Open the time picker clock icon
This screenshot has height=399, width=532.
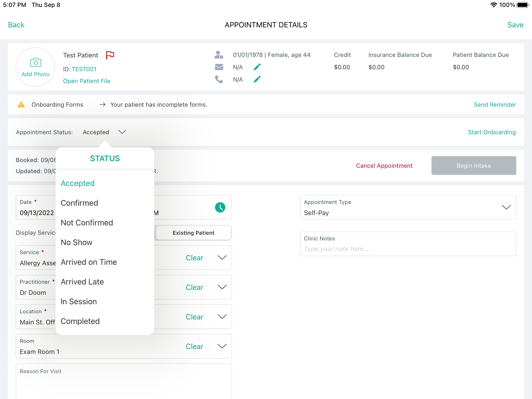coord(220,207)
